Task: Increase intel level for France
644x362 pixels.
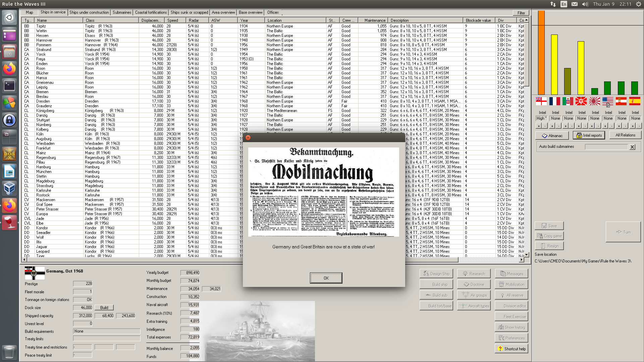Action: tap(552, 126)
